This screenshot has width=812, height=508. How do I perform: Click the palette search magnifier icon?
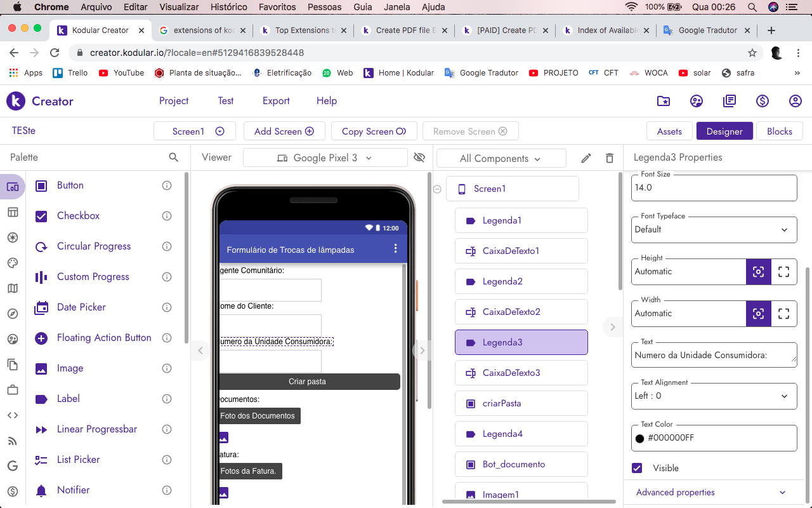click(174, 157)
